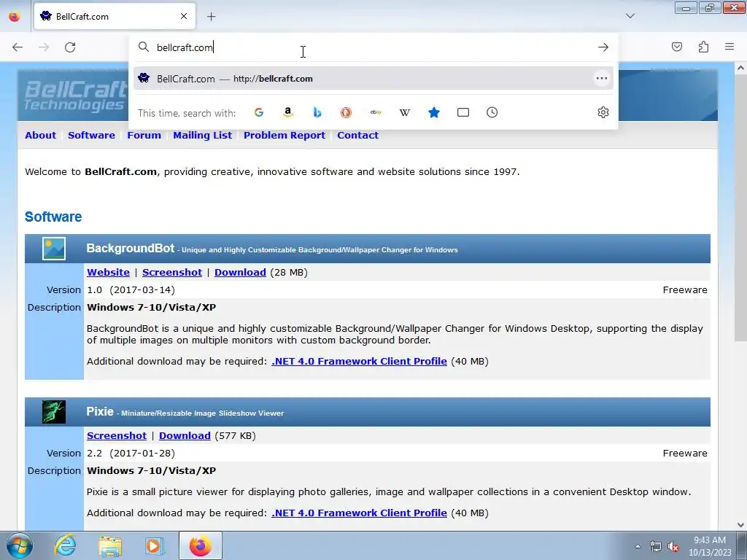The width and height of the screenshot is (747, 560).
Task: Click the Pixie product icon
Action: click(54, 412)
